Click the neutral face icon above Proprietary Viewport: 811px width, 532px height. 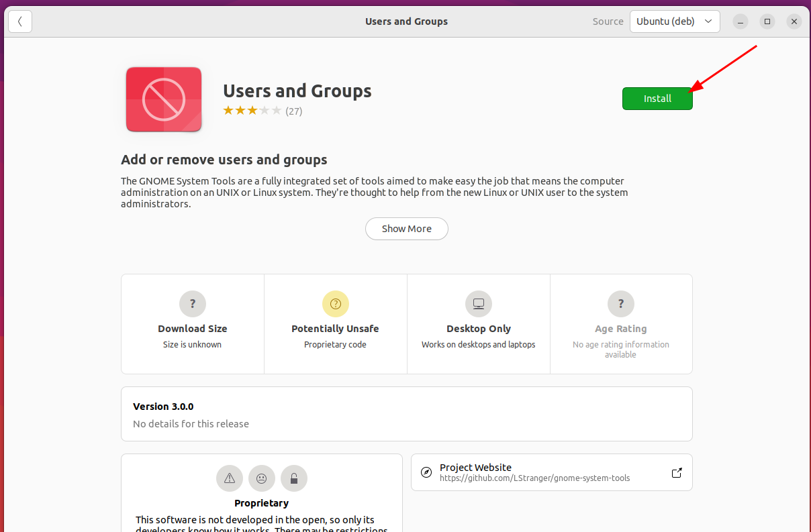[261, 478]
